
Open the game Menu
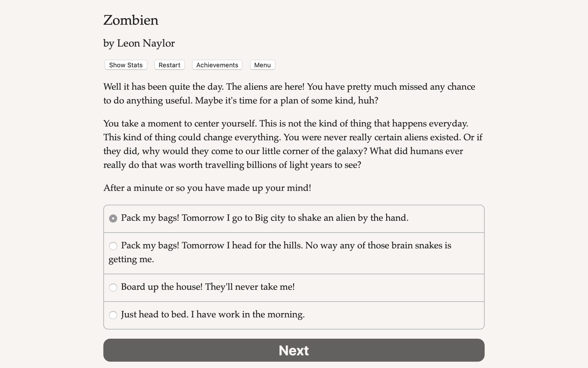click(262, 65)
